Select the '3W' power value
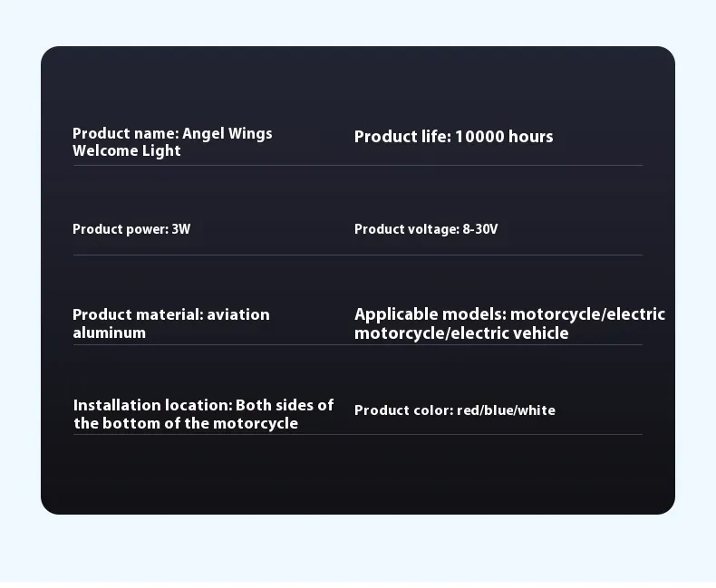Screen dimensions: 716x588 click(181, 229)
